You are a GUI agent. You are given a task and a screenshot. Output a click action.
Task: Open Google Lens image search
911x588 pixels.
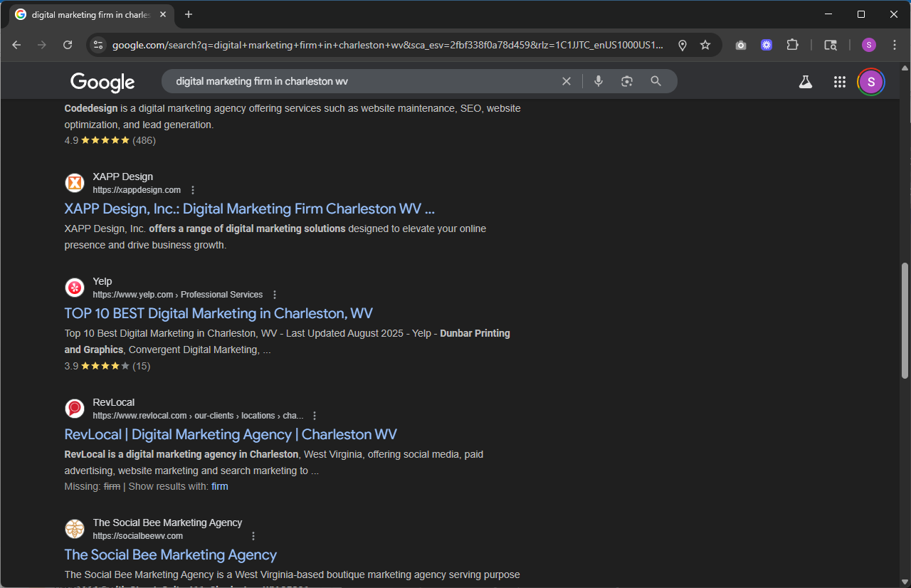626,81
